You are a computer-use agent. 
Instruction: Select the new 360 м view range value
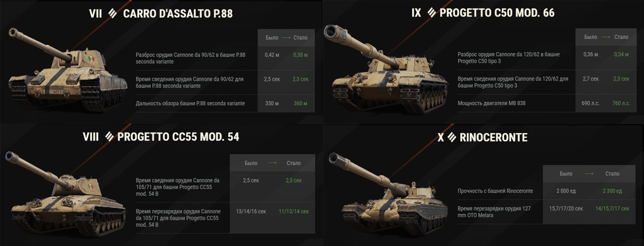(300, 103)
